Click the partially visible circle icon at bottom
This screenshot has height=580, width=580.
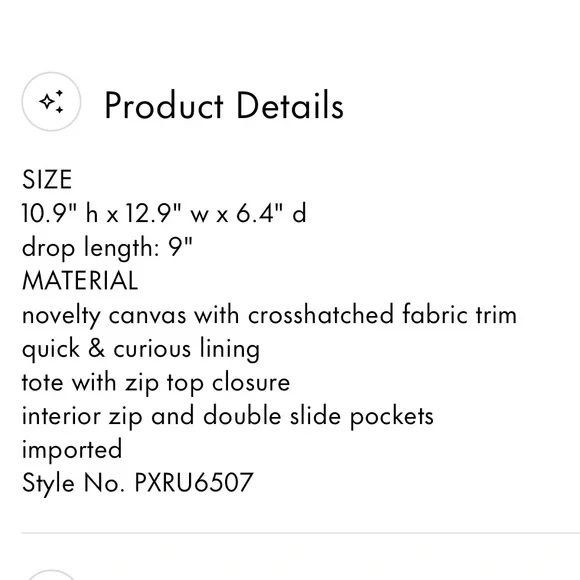51,575
